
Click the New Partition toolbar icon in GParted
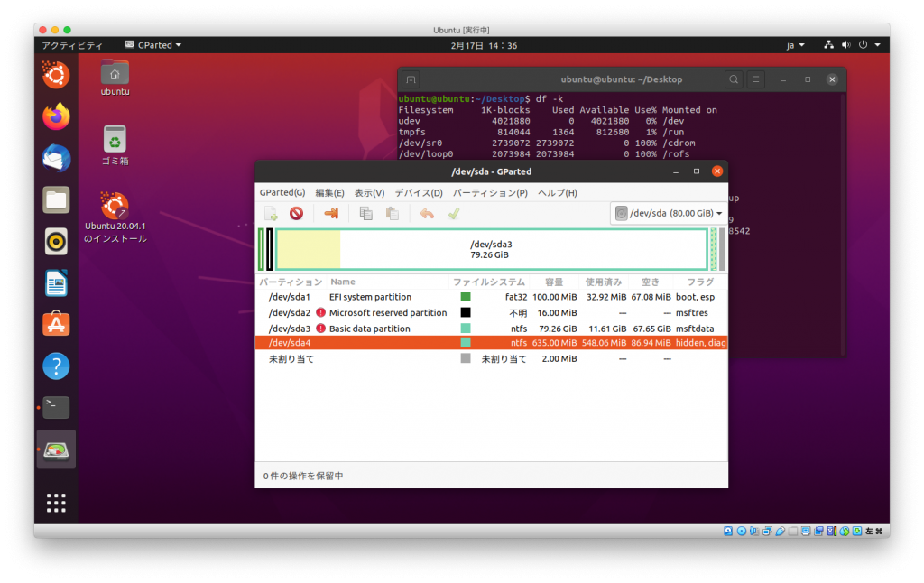[x=271, y=213]
